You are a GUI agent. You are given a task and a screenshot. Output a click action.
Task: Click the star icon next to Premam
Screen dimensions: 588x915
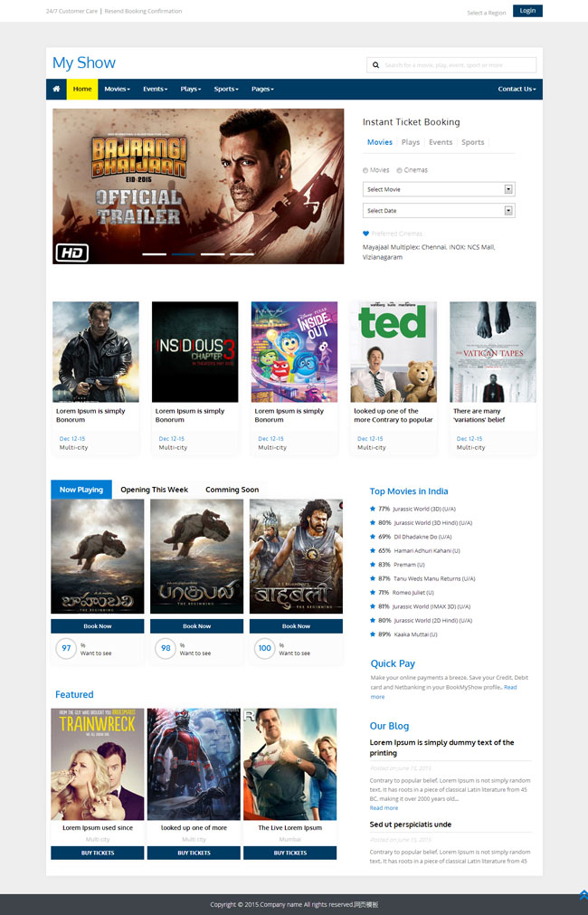[373, 564]
